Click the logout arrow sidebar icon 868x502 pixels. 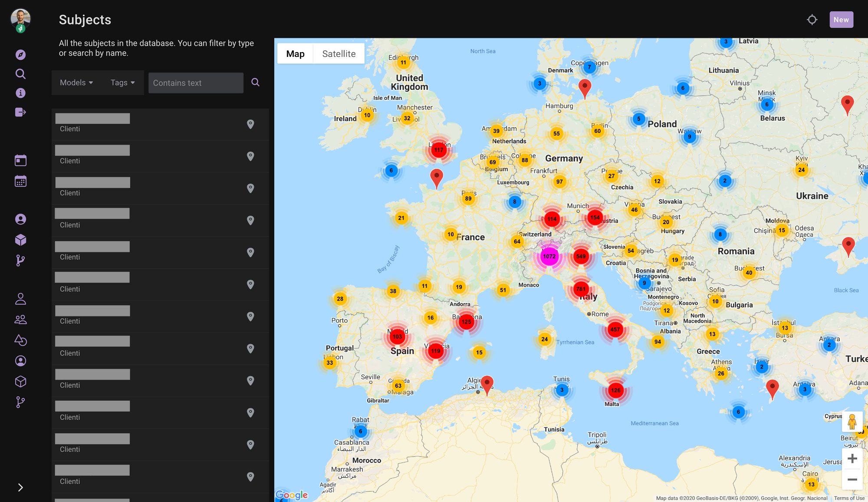(20, 112)
